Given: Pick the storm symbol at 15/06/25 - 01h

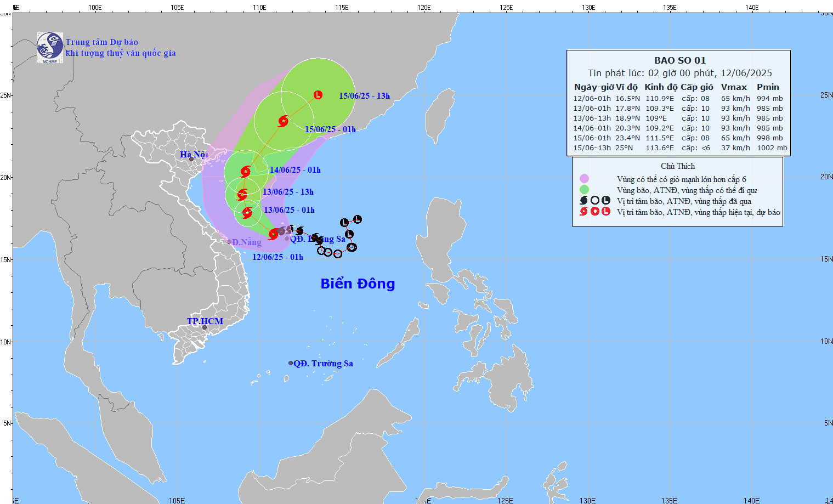Looking at the screenshot, I should click(283, 121).
